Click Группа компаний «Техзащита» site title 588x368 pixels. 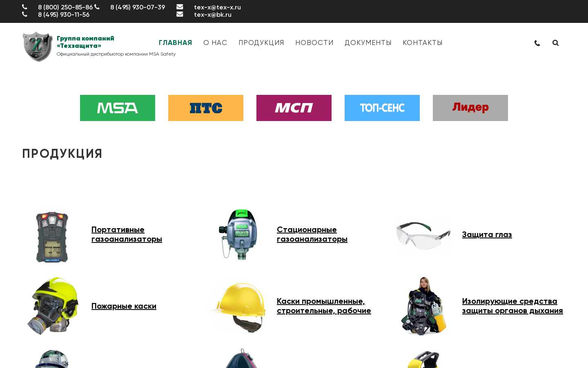pos(85,42)
